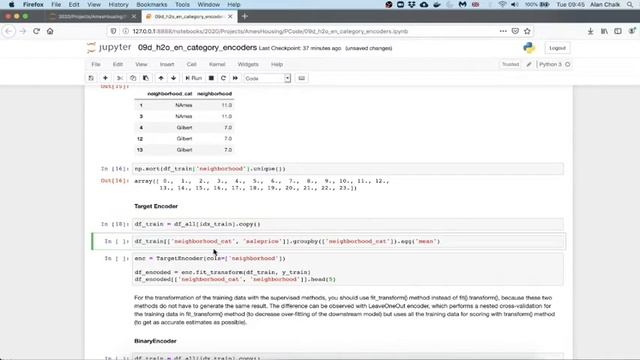
Task: Run the selected cell
Action: click(193, 78)
